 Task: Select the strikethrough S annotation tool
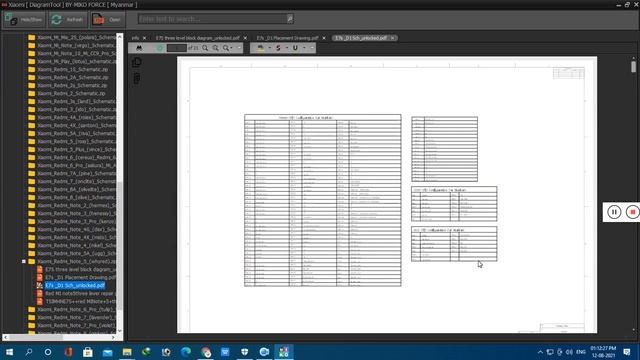(278, 48)
